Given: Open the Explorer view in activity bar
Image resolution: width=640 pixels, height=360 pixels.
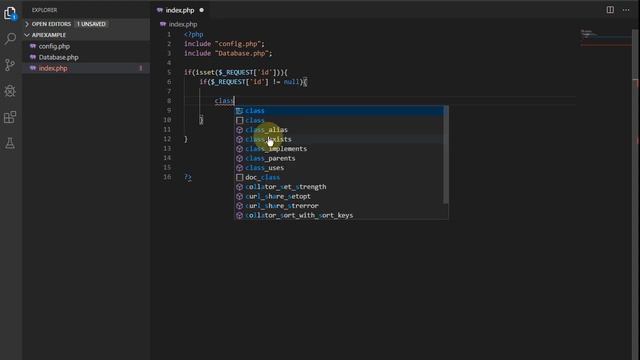Looking at the screenshot, I should [x=10, y=13].
